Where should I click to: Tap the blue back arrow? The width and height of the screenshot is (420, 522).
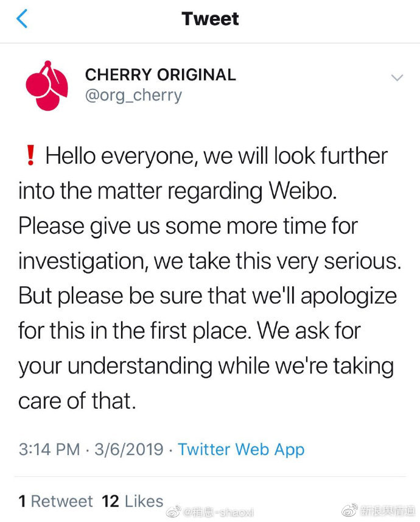22,19
